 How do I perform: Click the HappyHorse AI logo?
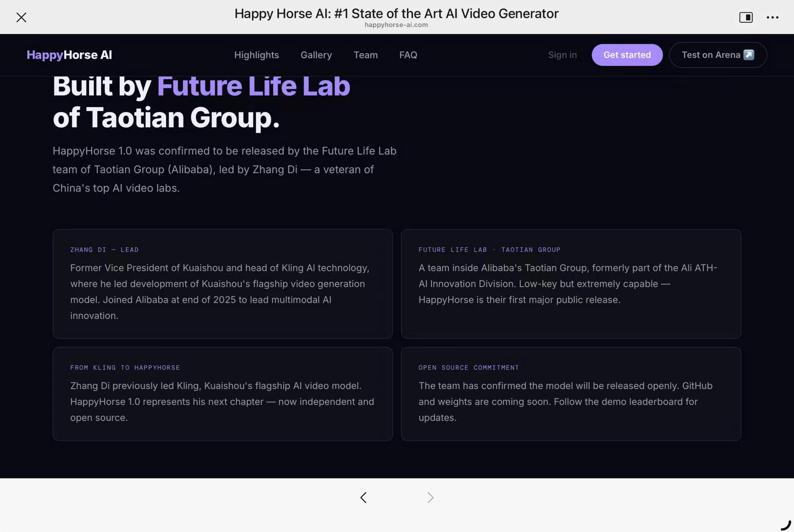[x=69, y=55]
